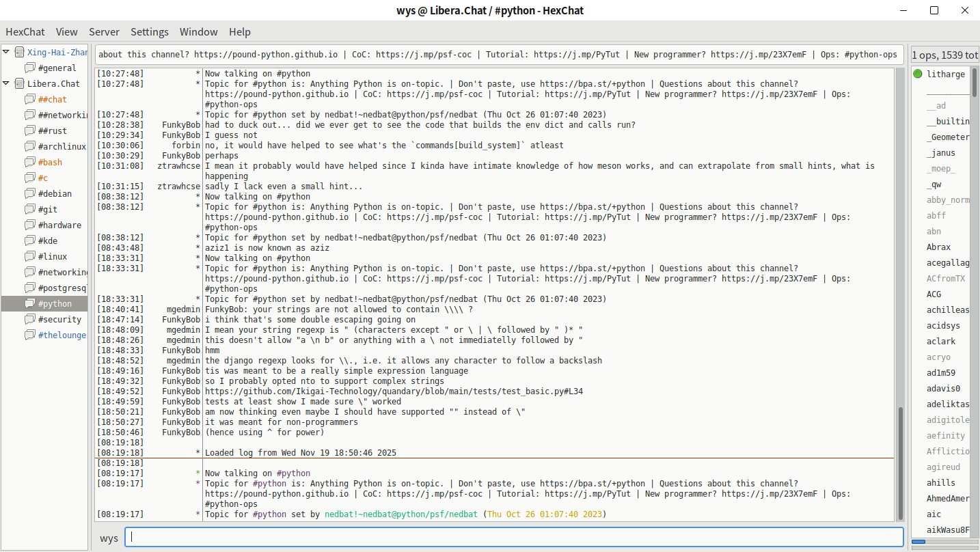Click the Libera.Chat server icon
The image size is (980, 552).
click(19, 84)
